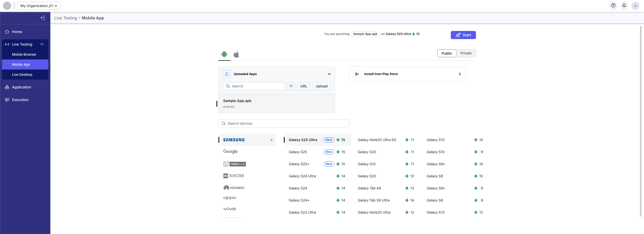Select the Android platform icon
The width and height of the screenshot is (644, 234).
(224, 54)
